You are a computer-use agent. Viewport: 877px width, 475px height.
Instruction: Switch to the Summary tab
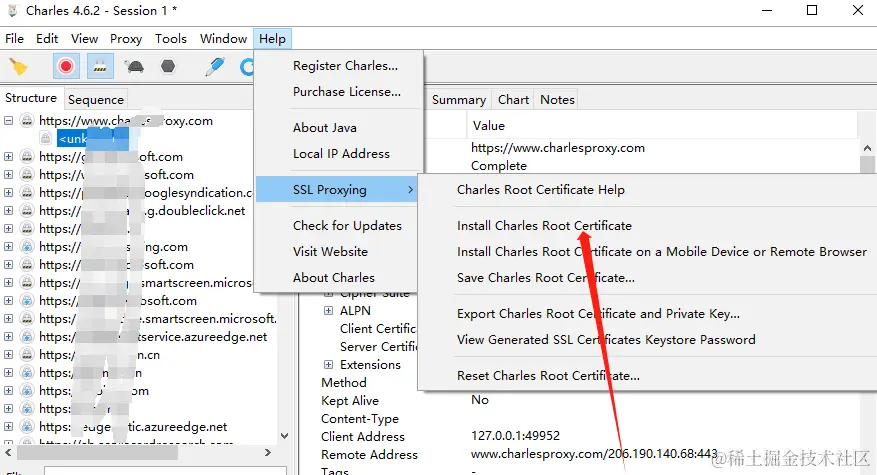pos(459,100)
